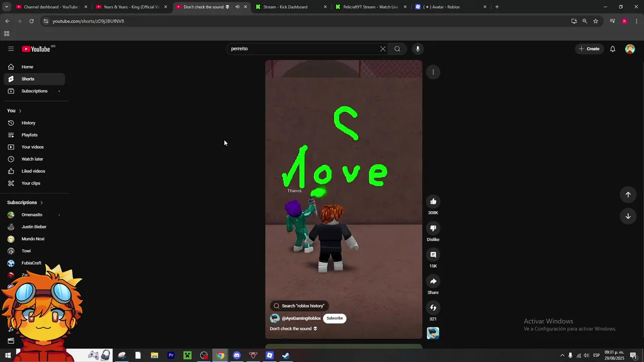Open the 15K comments panel

(x=433, y=255)
